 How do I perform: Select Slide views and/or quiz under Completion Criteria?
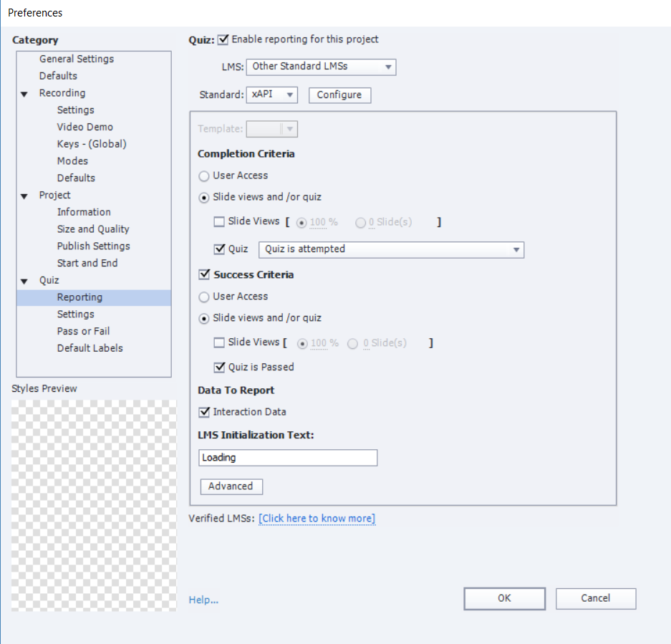tap(204, 198)
